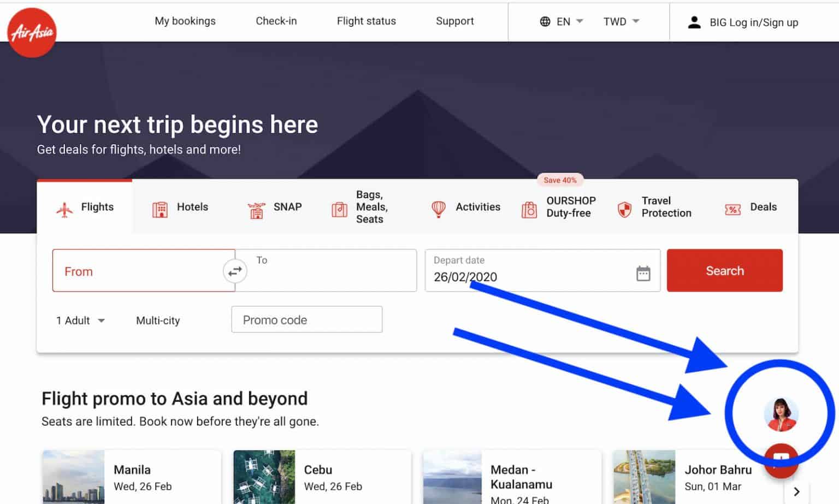
Task: Click the red floating feedback button
Action: pos(781,460)
